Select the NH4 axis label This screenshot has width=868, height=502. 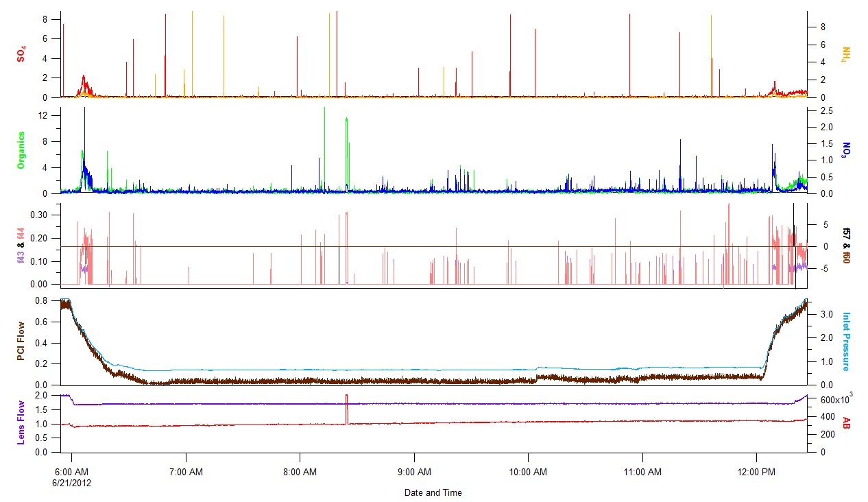click(x=847, y=54)
